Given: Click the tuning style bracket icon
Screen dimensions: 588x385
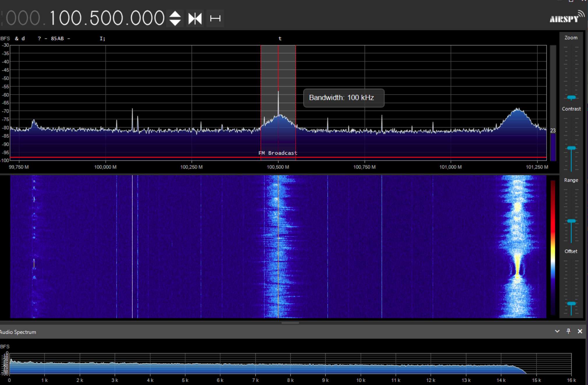Looking at the screenshot, I should 215,19.
